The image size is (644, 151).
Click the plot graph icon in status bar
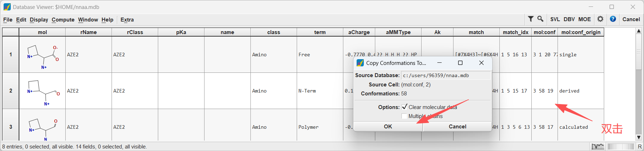[598, 146]
